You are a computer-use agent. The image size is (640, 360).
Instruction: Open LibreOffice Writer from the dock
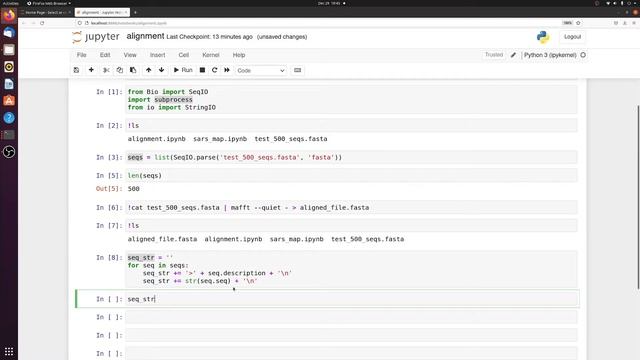point(9,84)
